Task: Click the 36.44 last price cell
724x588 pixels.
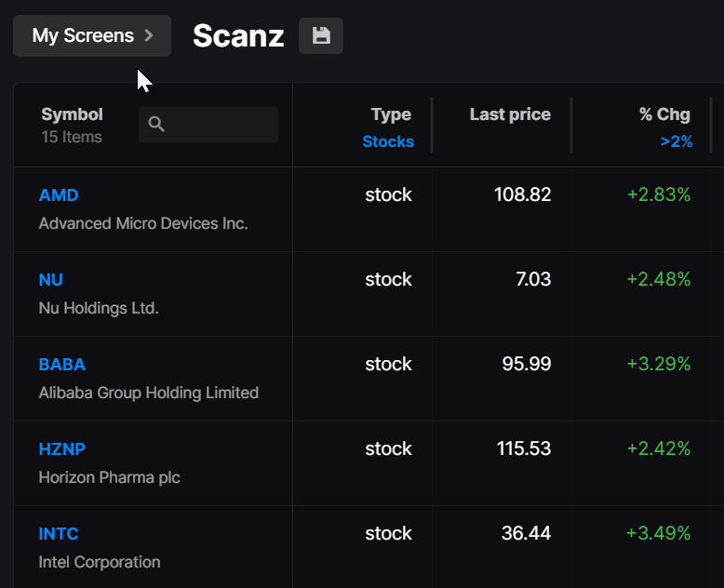Action: coord(527,533)
